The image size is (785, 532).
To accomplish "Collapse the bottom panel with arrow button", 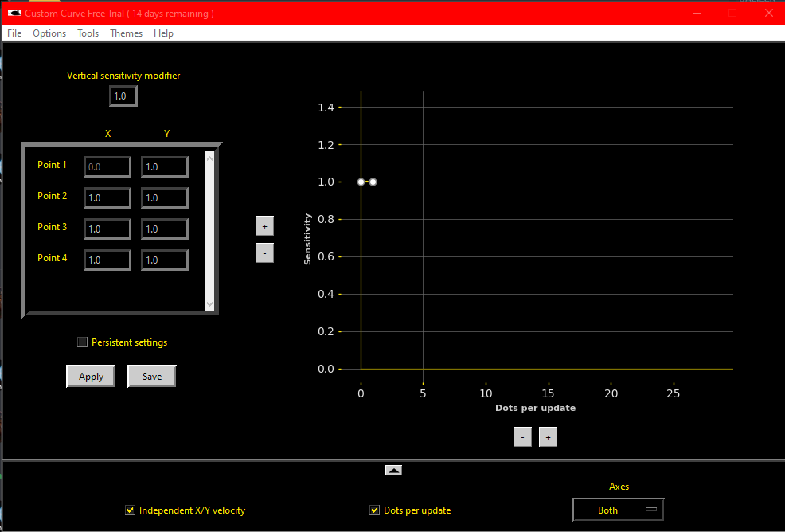I will tap(393, 471).
